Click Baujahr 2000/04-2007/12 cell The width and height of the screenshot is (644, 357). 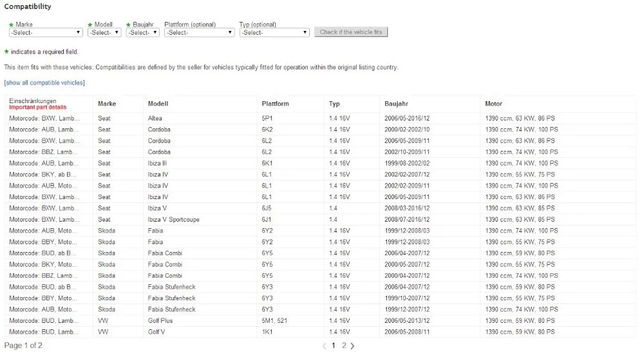(x=407, y=276)
